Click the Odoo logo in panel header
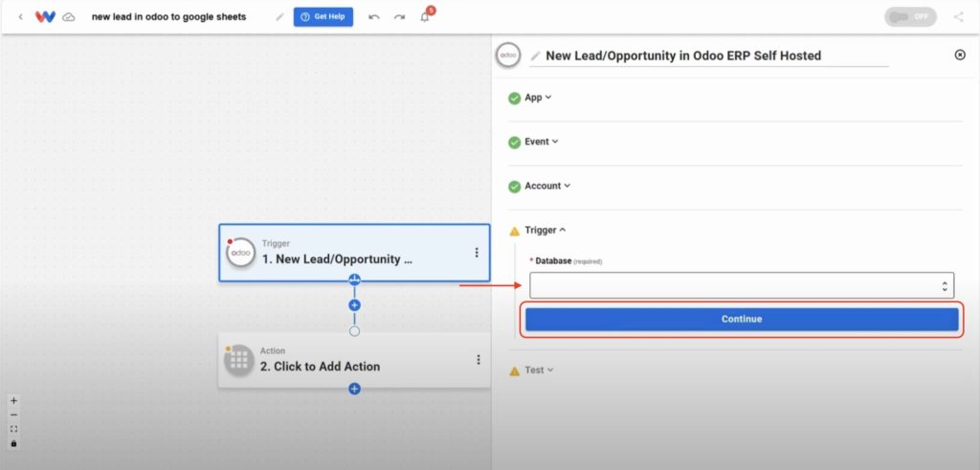This screenshot has height=470, width=980. [507, 55]
